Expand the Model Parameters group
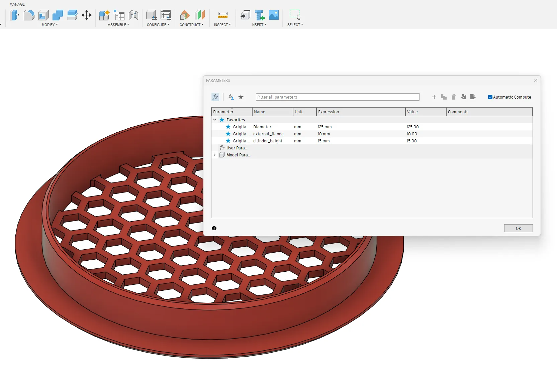Viewport: 557px width, 392px height. (215, 155)
